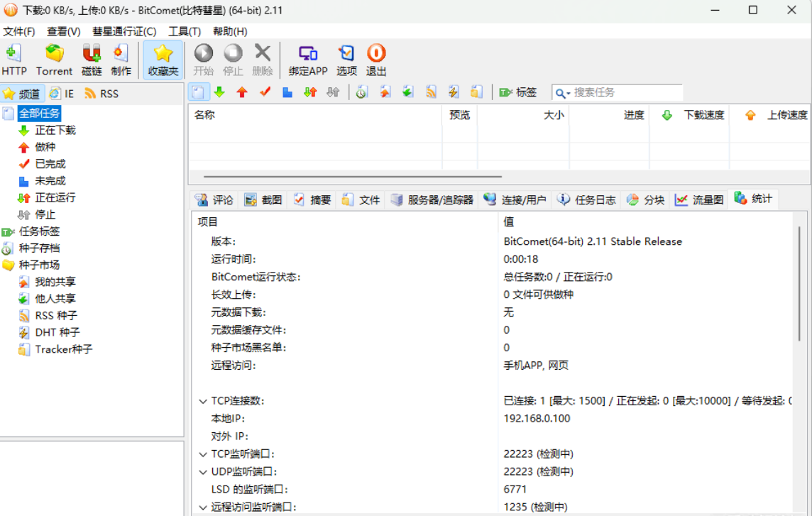
Task: Select 未完成 in the sidebar tree
Action: [50, 181]
